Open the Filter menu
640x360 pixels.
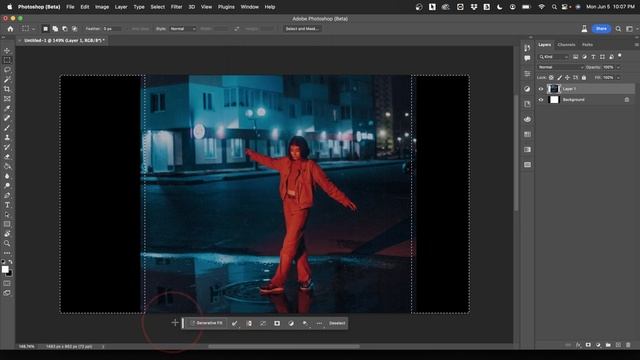pyautogui.click(x=176, y=7)
